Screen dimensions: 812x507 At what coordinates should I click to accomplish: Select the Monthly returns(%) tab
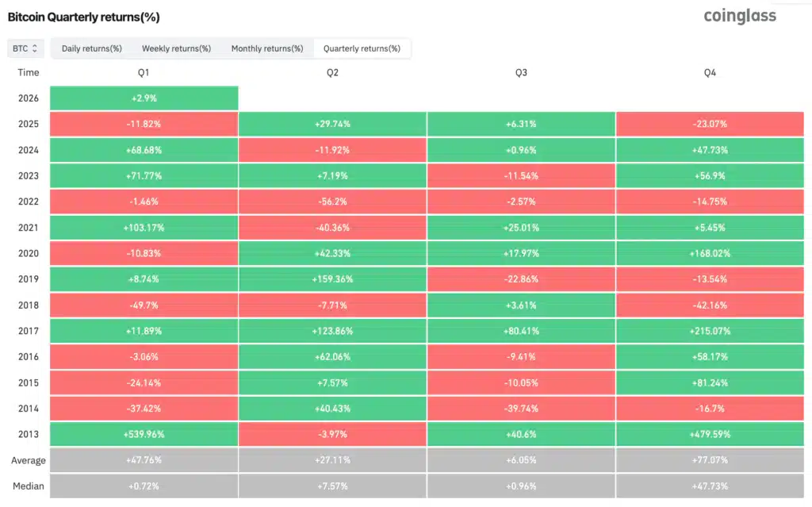pos(267,48)
